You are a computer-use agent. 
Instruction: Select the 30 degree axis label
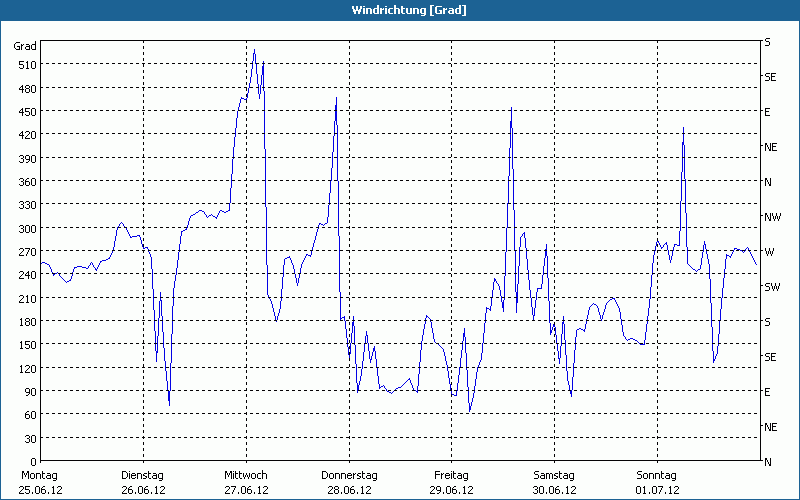click(x=30, y=439)
